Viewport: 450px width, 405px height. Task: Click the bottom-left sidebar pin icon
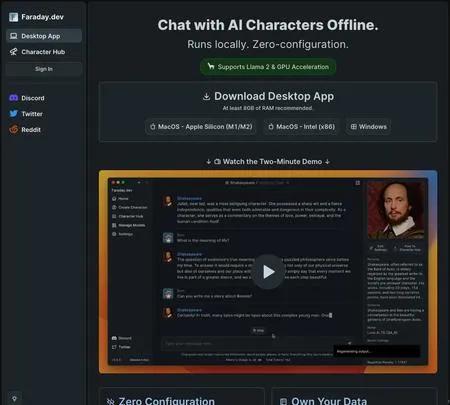click(14, 399)
